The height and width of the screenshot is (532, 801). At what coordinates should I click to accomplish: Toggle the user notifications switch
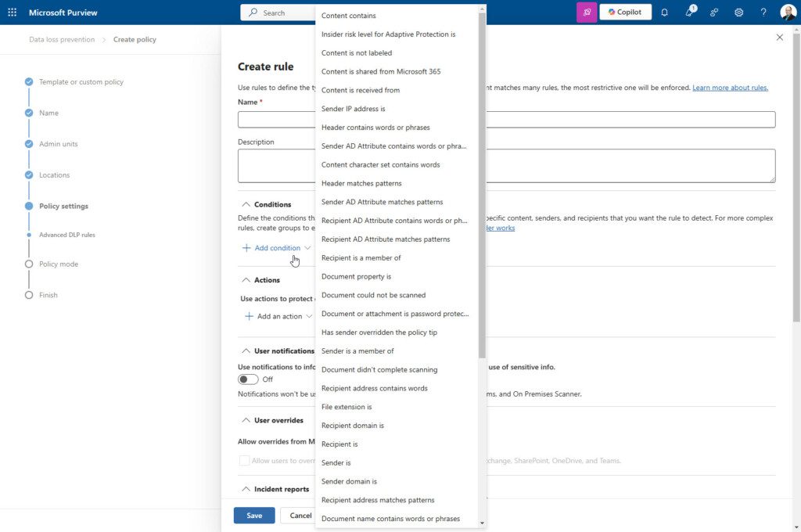(x=248, y=379)
